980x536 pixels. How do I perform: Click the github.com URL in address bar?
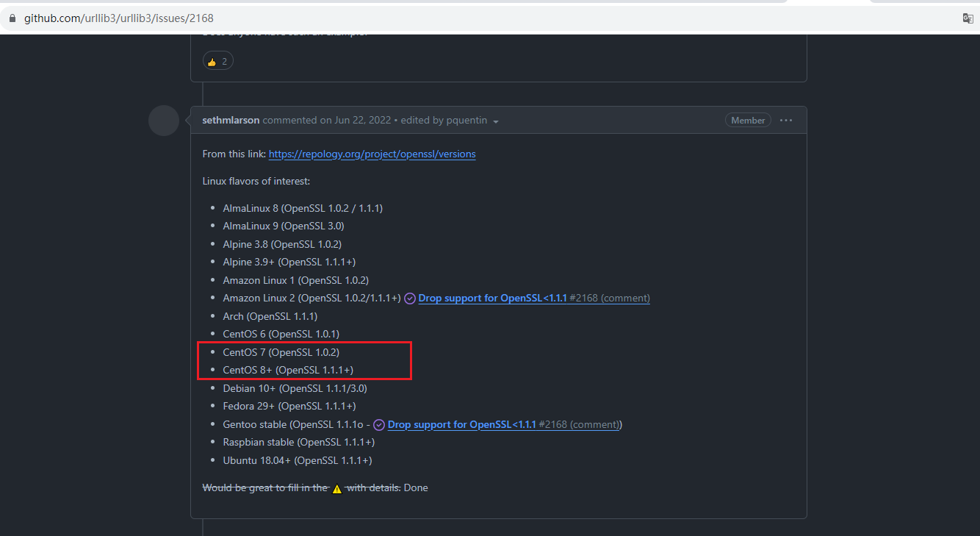[x=118, y=18]
